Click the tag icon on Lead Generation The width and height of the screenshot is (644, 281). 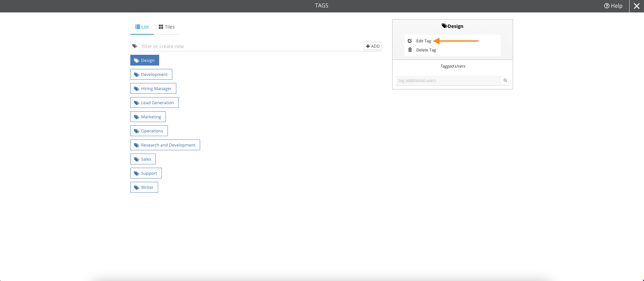[x=137, y=103]
